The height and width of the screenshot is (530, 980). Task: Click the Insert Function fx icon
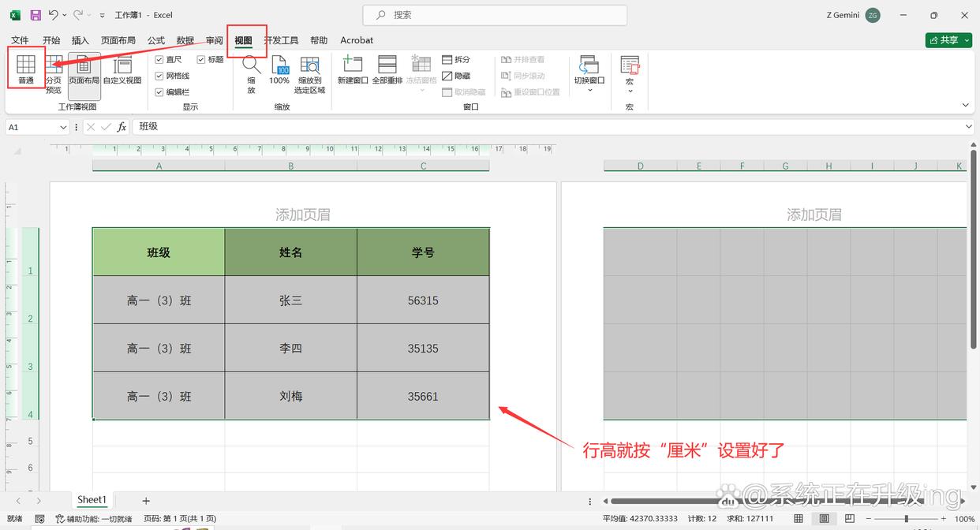click(122, 127)
